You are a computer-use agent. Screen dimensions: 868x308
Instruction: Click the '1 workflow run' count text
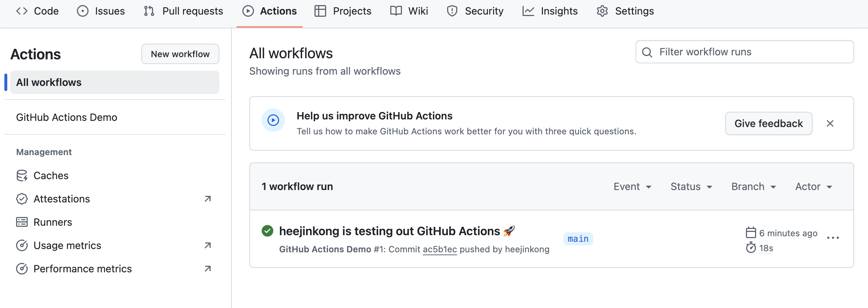[297, 186]
